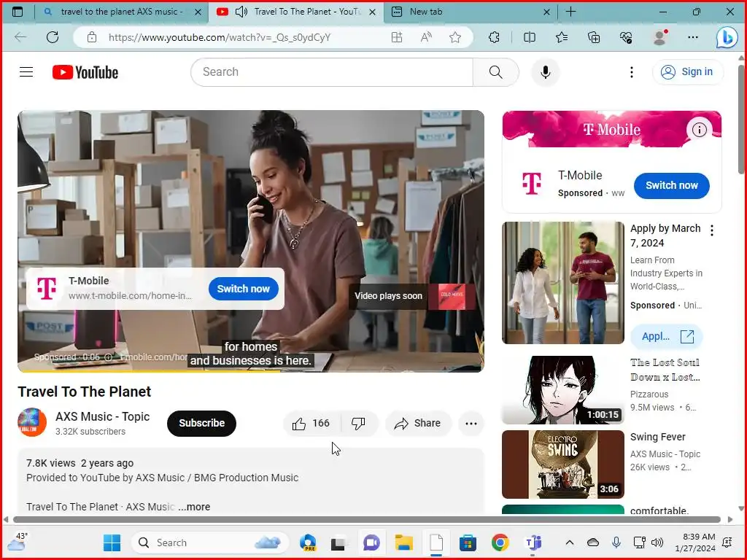Open options menu for Apply by March ad
The width and height of the screenshot is (747, 560).
(712, 230)
